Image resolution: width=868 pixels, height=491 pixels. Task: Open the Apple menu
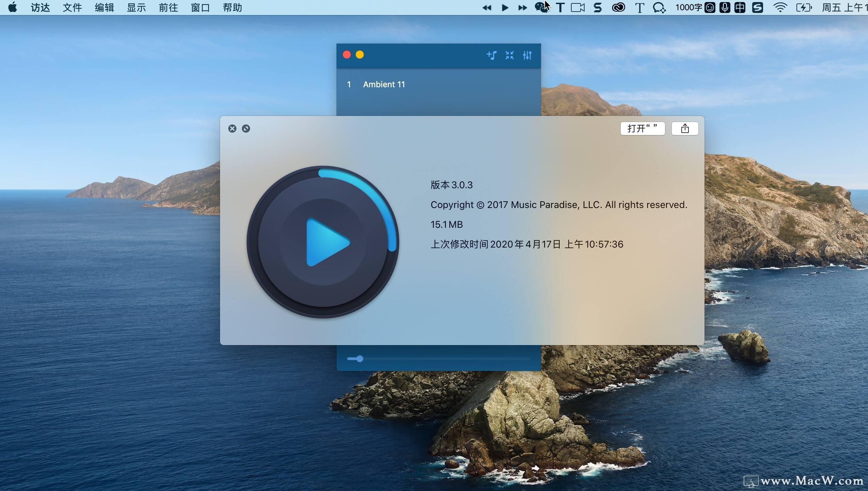(13, 7)
